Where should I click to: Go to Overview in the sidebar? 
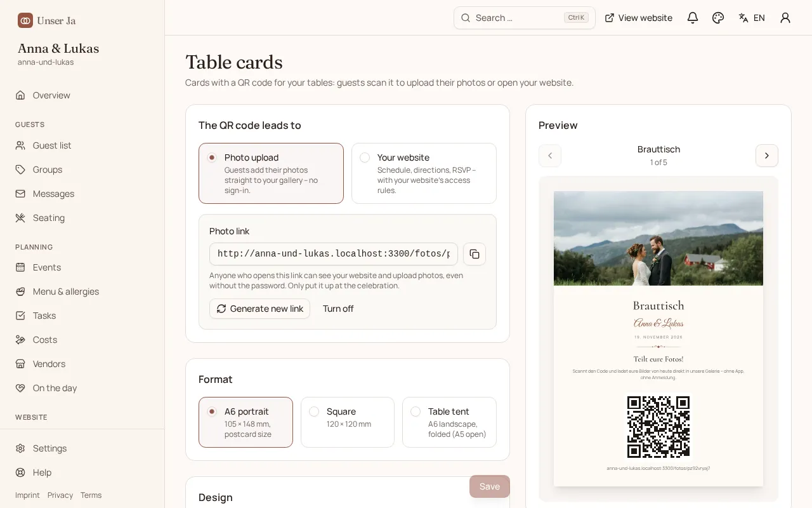[82, 95]
